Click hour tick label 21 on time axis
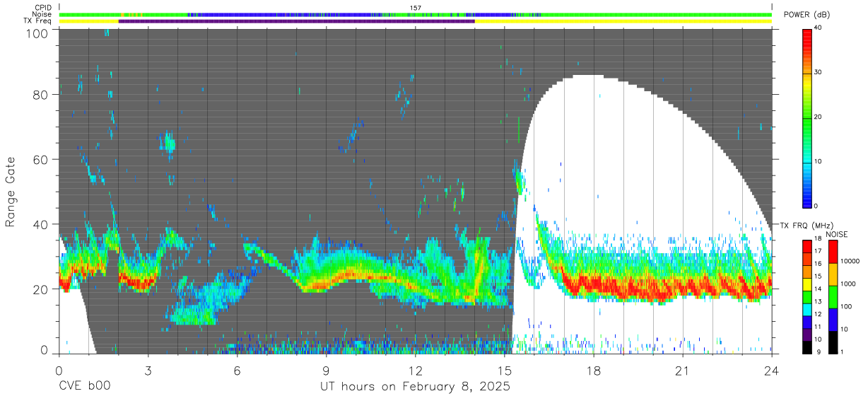Screen dimensions: 868x401 (682, 371)
